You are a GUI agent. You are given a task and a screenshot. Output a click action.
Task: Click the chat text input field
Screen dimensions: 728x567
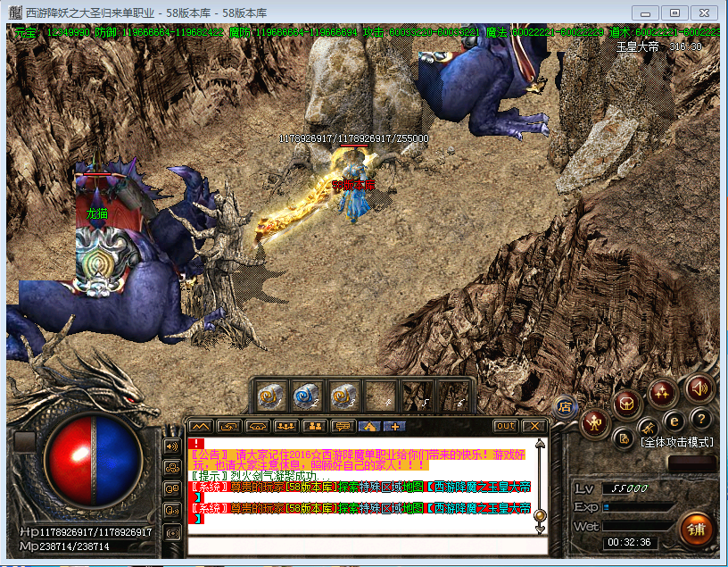coord(367,546)
